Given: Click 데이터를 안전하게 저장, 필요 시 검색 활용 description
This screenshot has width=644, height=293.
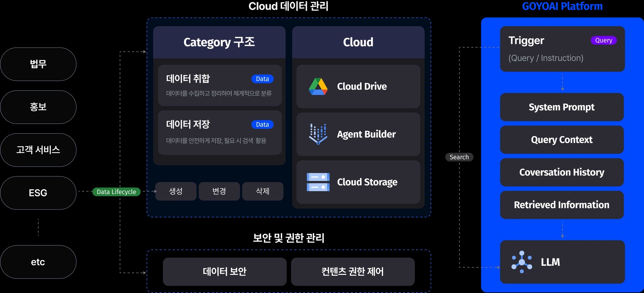Looking at the screenshot, I should pyautogui.click(x=216, y=141).
